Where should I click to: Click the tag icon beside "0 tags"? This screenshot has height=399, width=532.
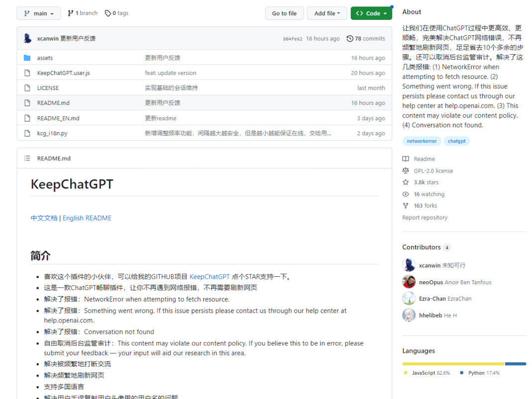point(107,13)
